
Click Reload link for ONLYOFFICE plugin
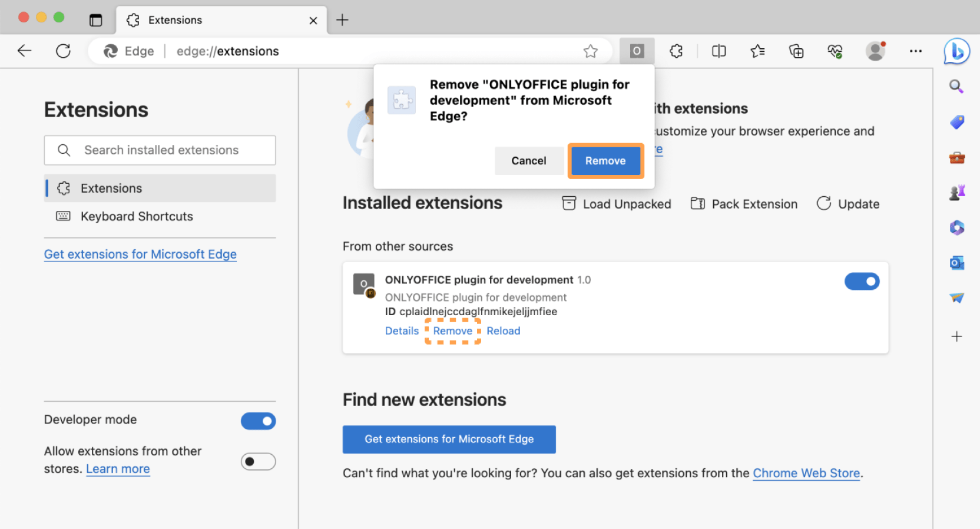coord(504,330)
